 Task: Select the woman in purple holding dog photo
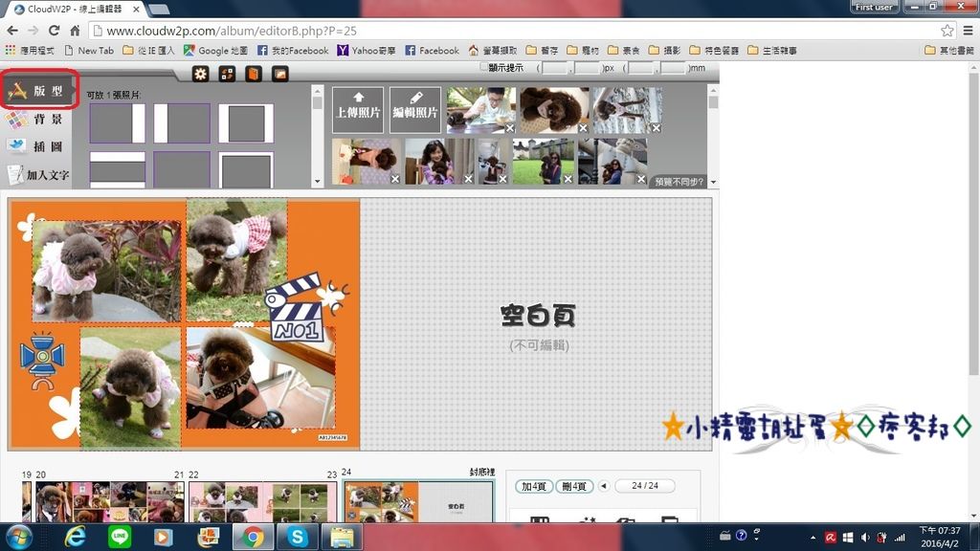click(438, 161)
